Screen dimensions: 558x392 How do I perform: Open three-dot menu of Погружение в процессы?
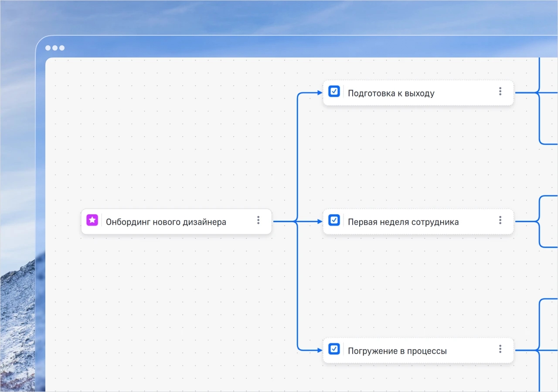click(x=500, y=349)
